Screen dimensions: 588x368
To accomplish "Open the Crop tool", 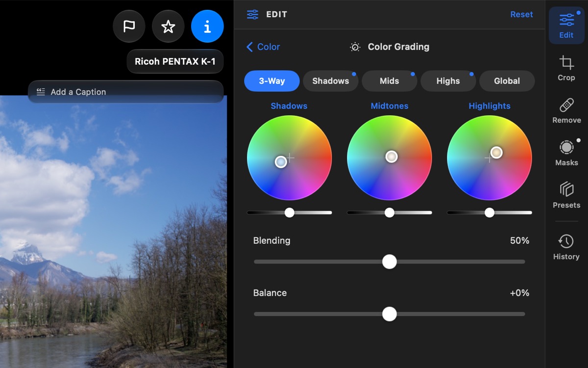I will tap(566, 68).
